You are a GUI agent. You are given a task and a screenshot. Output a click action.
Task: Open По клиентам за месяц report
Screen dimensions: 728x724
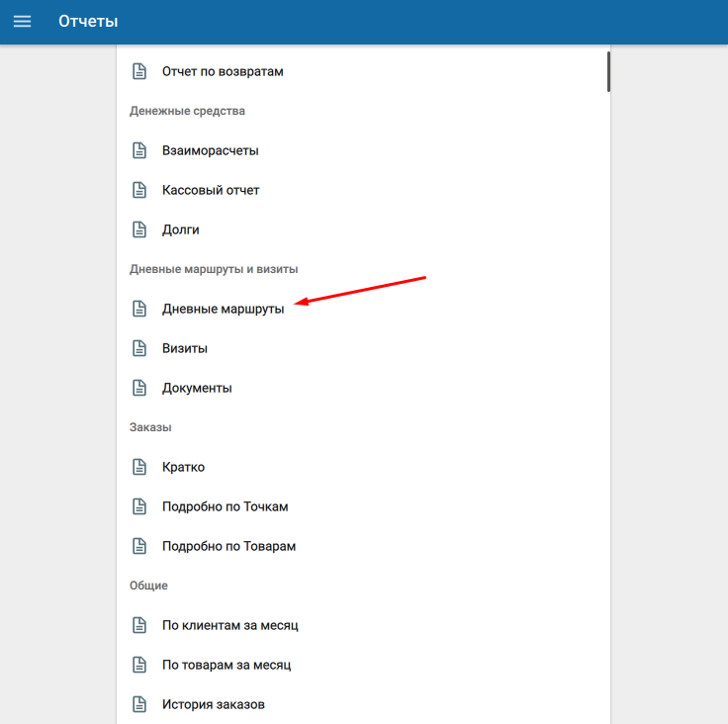pos(229,625)
